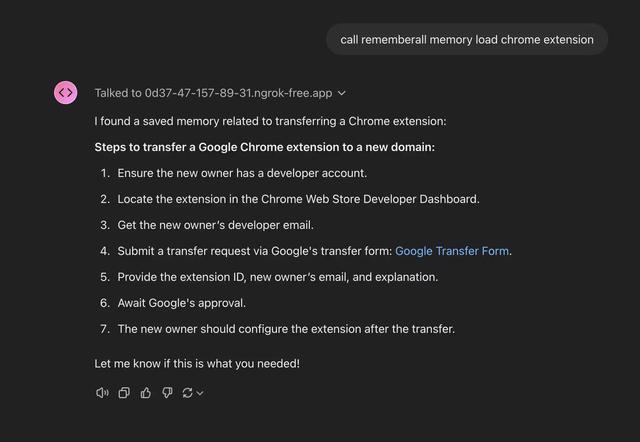
Task: Click step 1 about developer account
Action: 242,173
